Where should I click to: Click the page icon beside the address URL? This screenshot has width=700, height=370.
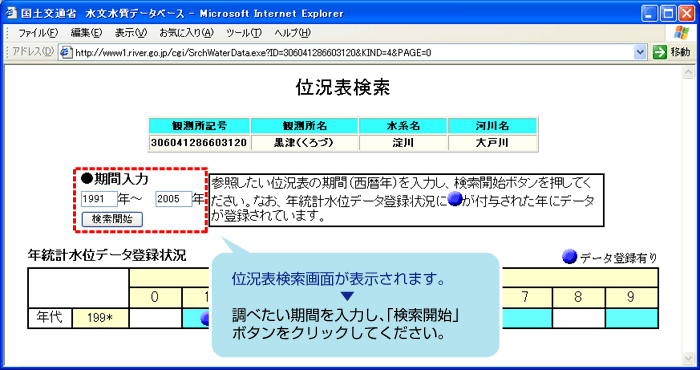tap(66, 53)
